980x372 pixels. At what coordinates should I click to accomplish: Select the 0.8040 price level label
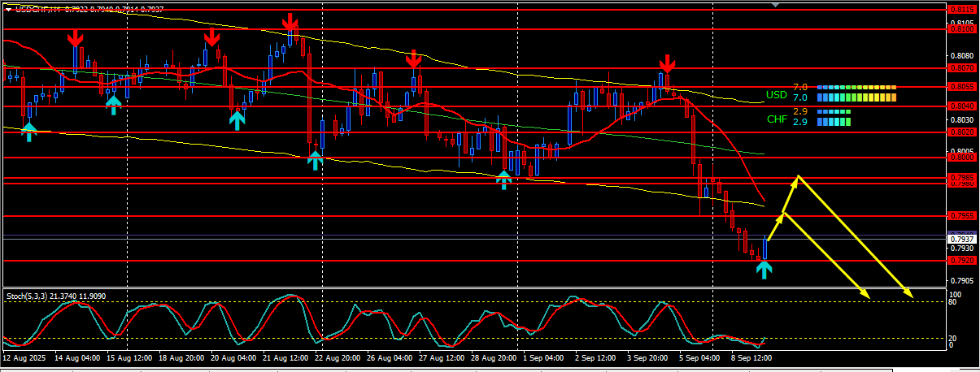tap(961, 106)
